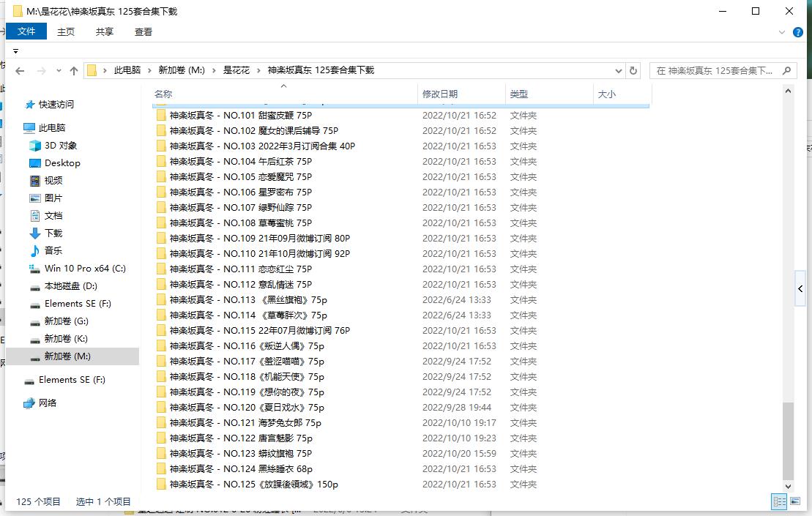The image size is (812, 516).
Task: Switch to the 共享 tab
Action: (104, 31)
